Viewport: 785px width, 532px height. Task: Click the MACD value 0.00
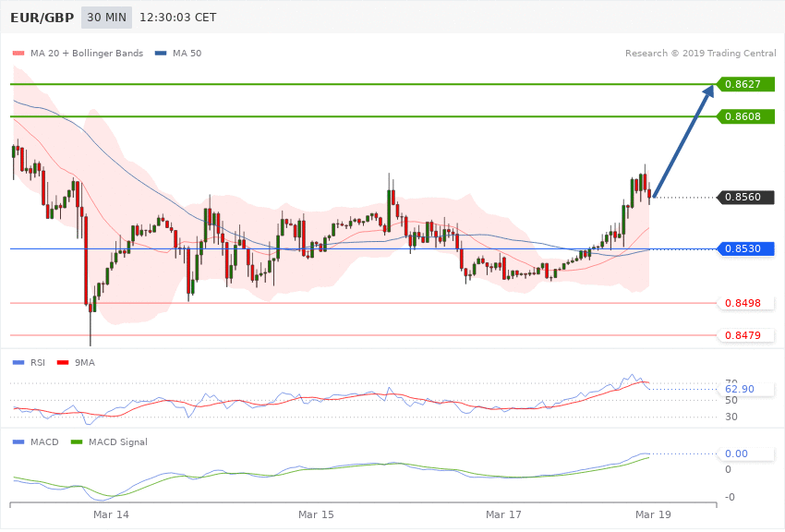click(736, 453)
